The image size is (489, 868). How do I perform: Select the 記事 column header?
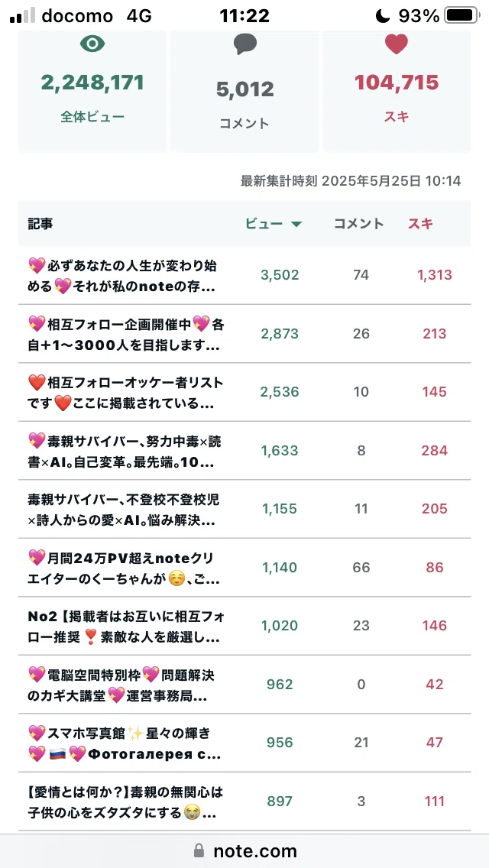[x=40, y=224]
